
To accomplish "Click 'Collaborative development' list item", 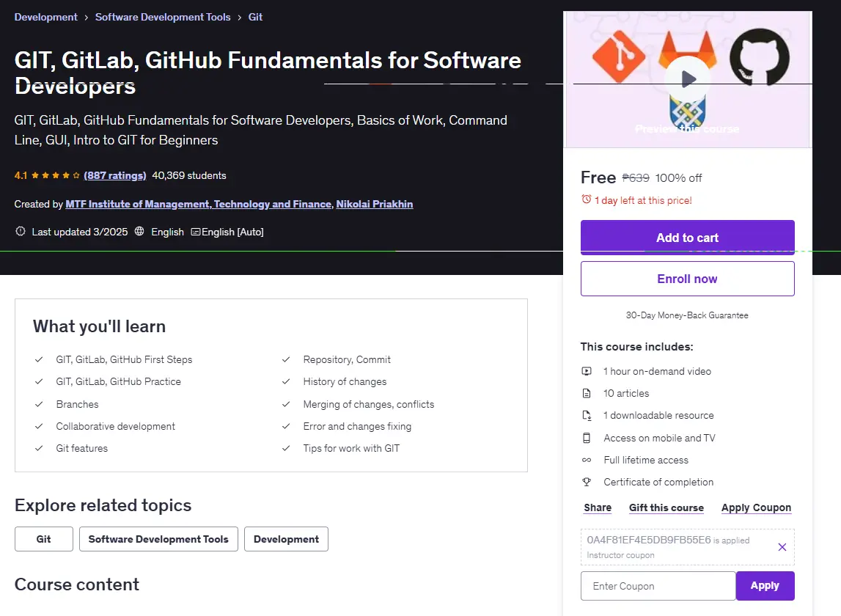I will point(115,426).
